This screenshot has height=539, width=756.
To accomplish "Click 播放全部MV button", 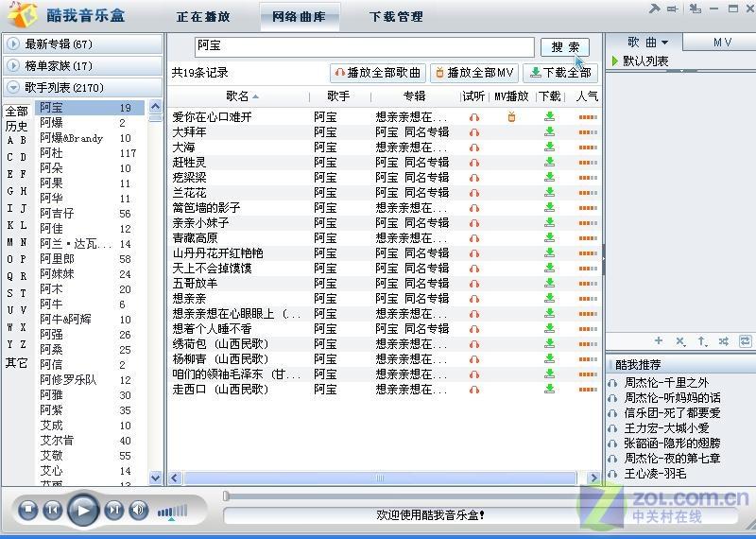I will pos(474,73).
